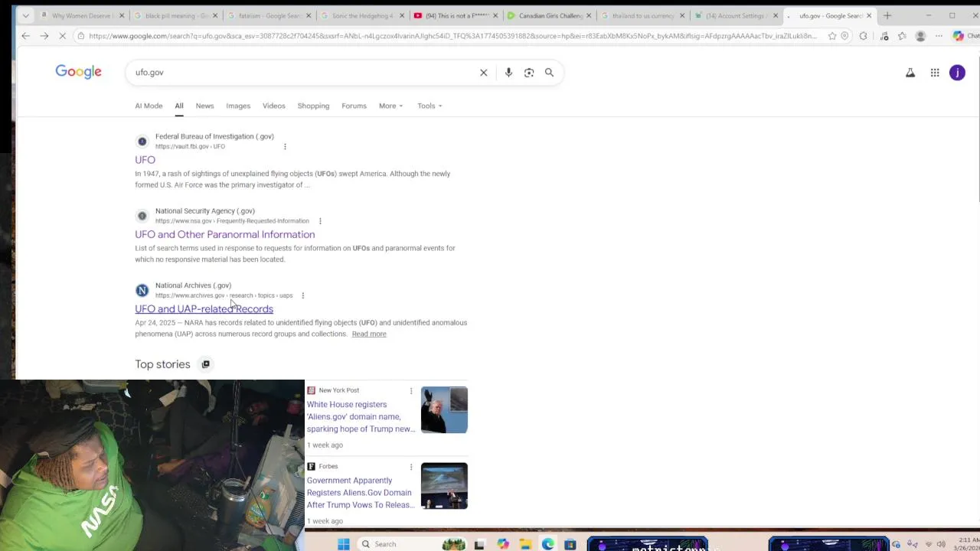This screenshot has width=980, height=551.
Task: Switch to the Videos tab
Action: point(273,106)
